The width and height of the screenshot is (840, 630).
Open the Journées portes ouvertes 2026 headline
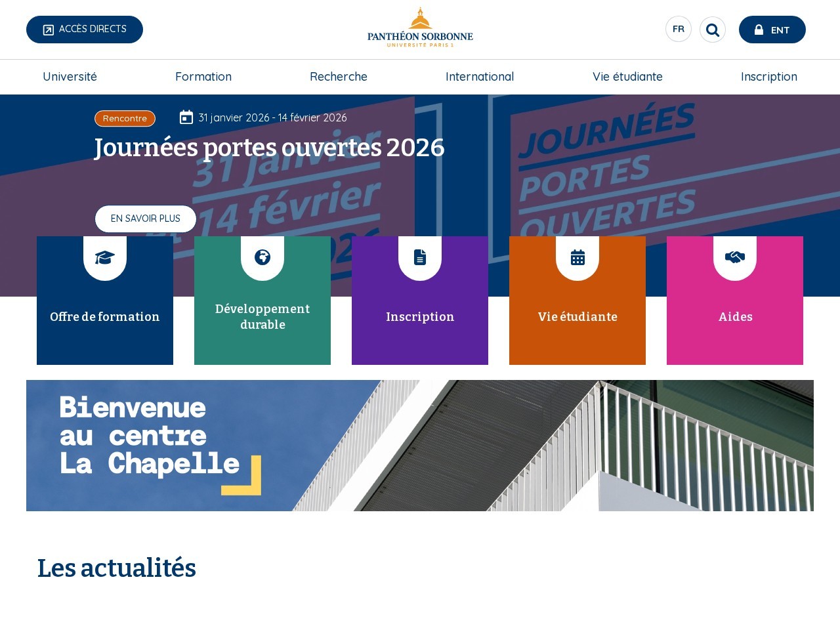pos(270,148)
